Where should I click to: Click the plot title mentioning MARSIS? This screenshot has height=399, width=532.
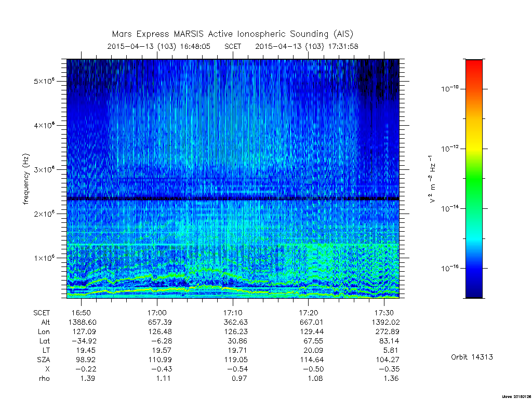(x=232, y=34)
